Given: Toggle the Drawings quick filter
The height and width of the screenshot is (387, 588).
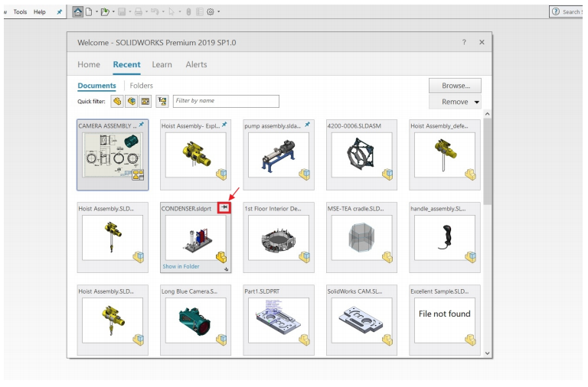Looking at the screenshot, I should [x=145, y=101].
